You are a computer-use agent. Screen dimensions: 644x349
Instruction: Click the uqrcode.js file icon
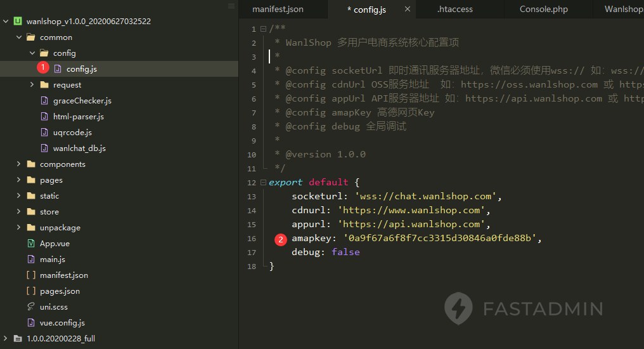(x=44, y=132)
